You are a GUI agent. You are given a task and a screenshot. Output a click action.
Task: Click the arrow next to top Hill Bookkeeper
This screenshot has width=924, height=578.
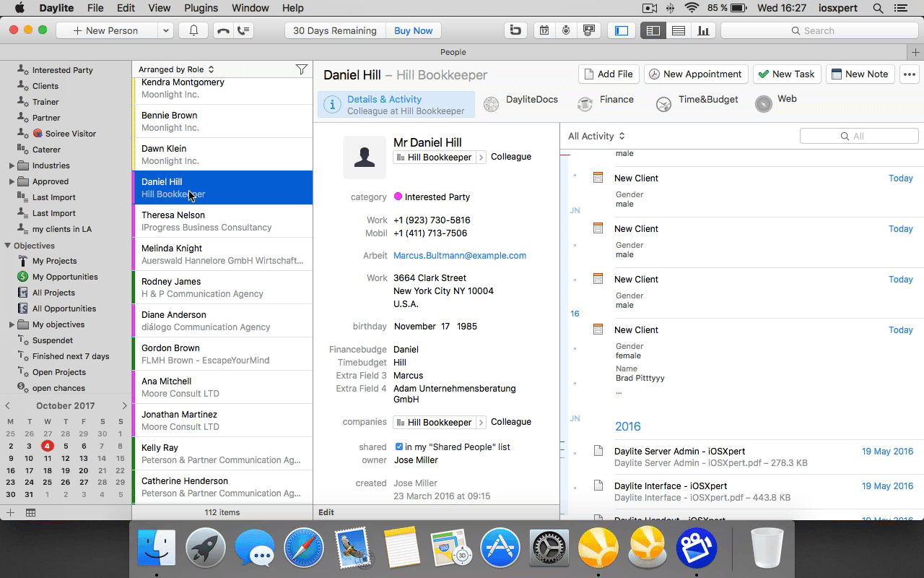(481, 157)
